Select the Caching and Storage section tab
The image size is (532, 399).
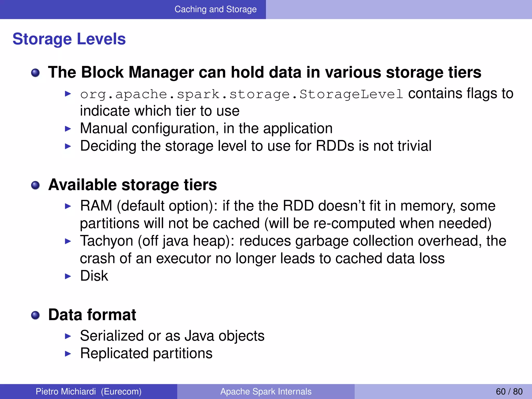[215, 9]
